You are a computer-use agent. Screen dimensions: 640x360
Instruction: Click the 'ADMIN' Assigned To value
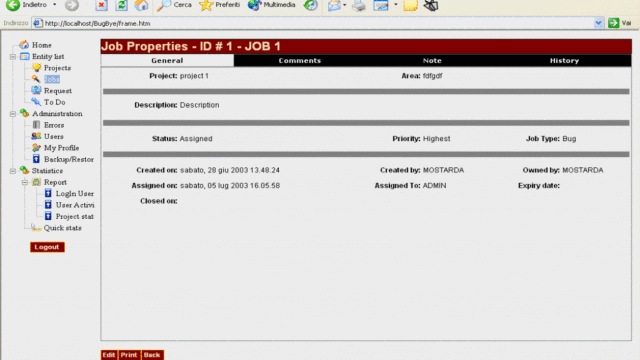click(x=434, y=185)
